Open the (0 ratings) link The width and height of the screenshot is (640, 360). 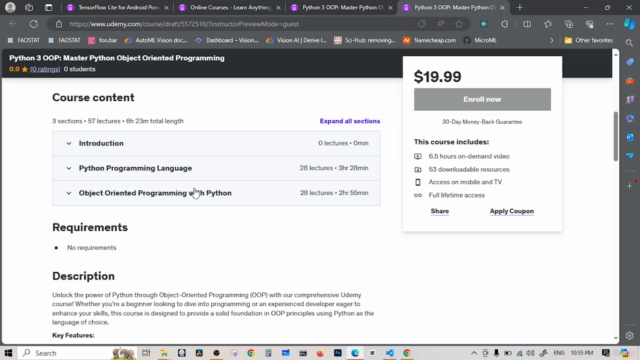click(45, 69)
